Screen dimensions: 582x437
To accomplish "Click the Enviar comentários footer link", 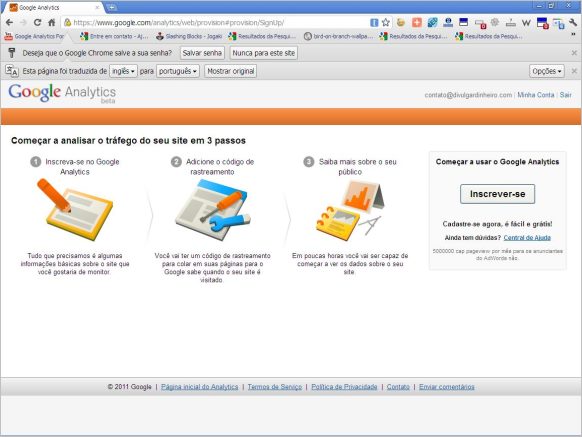I will tap(447, 387).
